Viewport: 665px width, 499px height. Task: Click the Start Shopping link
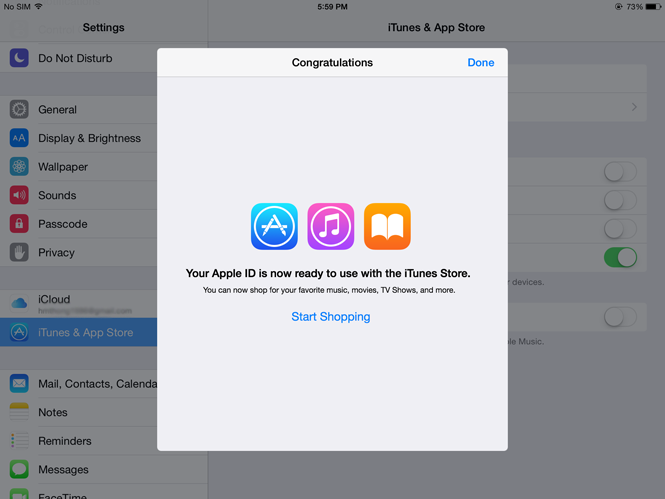pos(331,317)
